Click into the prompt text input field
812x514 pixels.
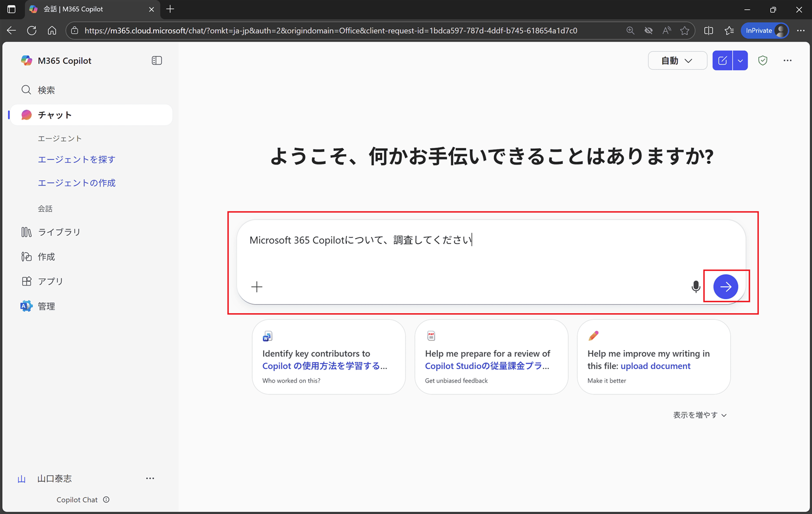490,240
